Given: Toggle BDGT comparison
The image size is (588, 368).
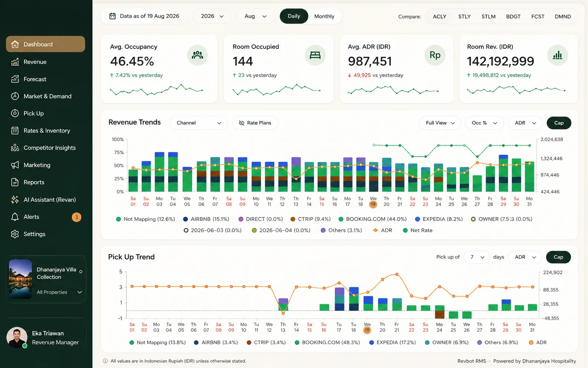Looking at the screenshot, I should point(513,17).
